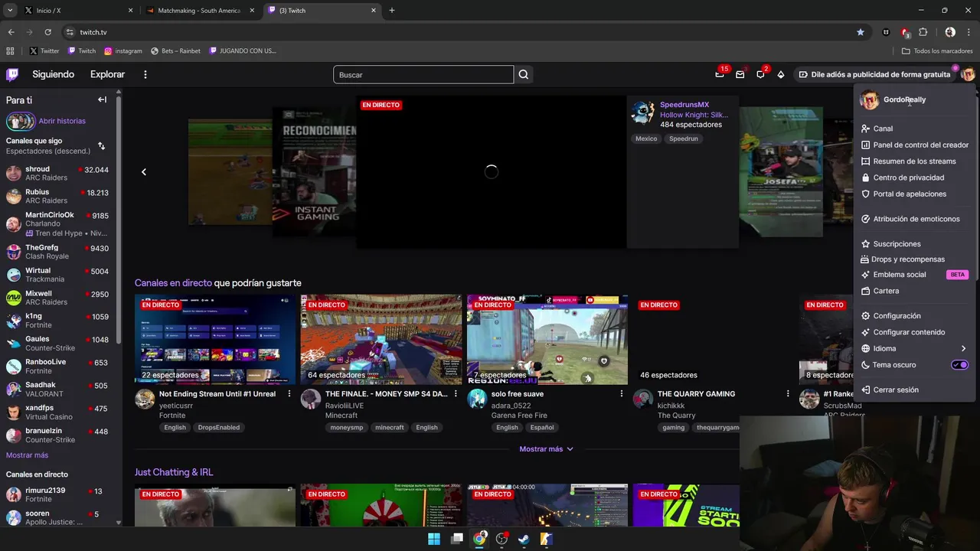Expand the Idioma submenu
This screenshot has width=980, height=551.
pos(915,348)
